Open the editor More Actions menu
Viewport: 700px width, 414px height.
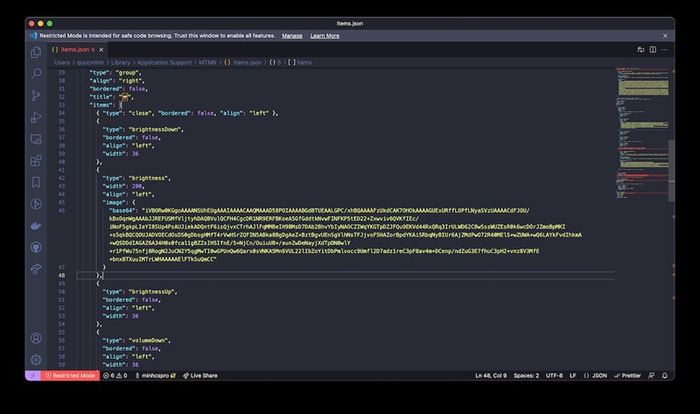[664, 50]
